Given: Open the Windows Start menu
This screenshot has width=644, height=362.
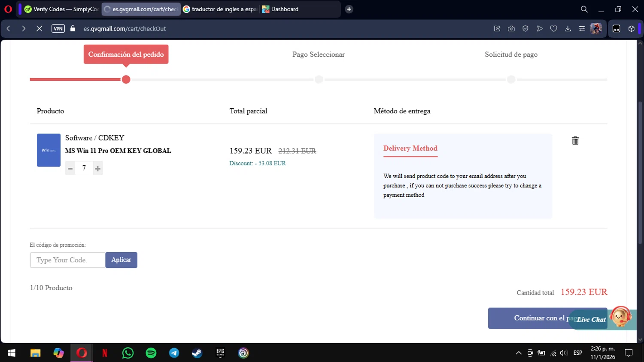Looking at the screenshot, I should point(12,353).
